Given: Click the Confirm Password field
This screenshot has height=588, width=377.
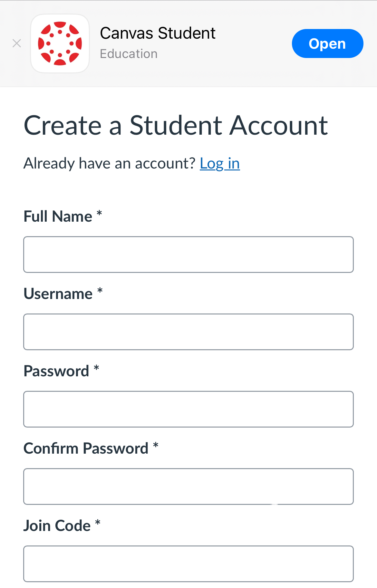Looking at the screenshot, I should tap(188, 487).
